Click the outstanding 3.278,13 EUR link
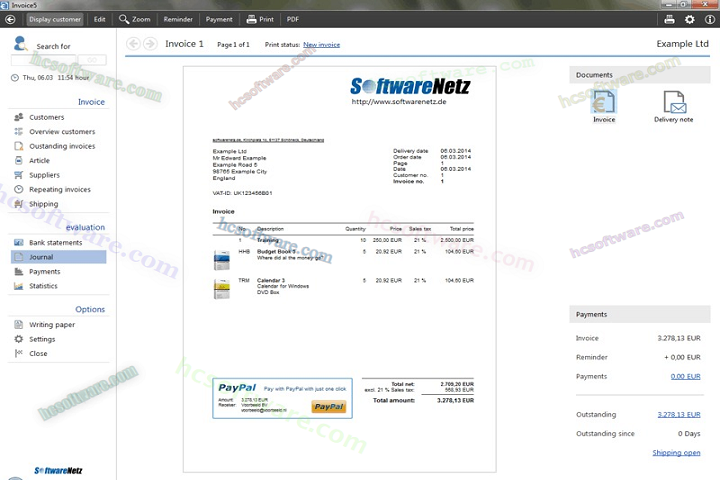This screenshot has height=480, width=720. [679, 414]
